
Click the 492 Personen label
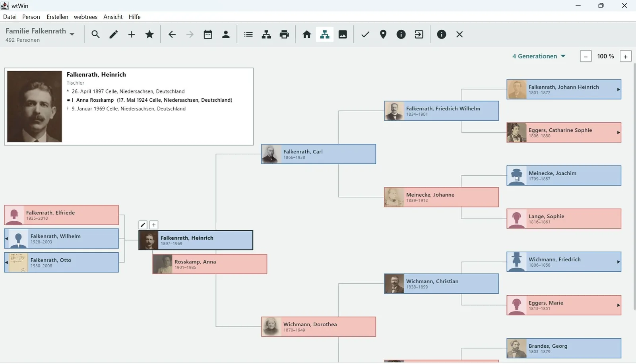point(23,40)
